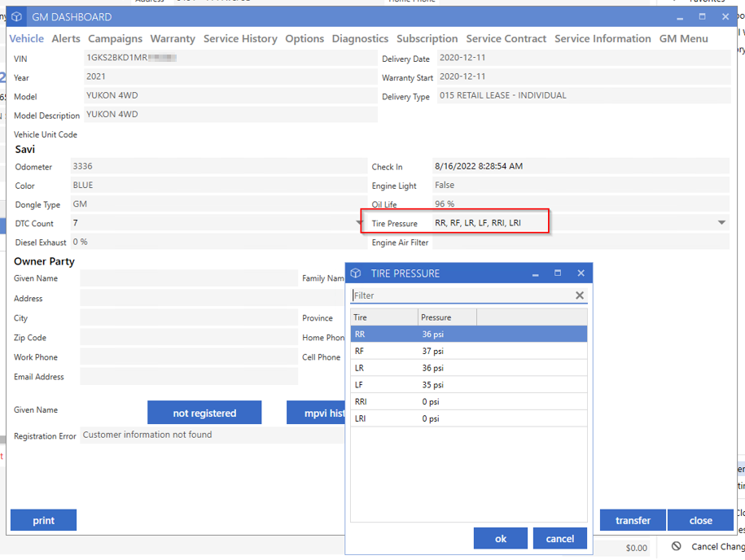Screen dimensions: 745x560
Task: Click the Odometer field showing 3336
Action: pos(218,166)
